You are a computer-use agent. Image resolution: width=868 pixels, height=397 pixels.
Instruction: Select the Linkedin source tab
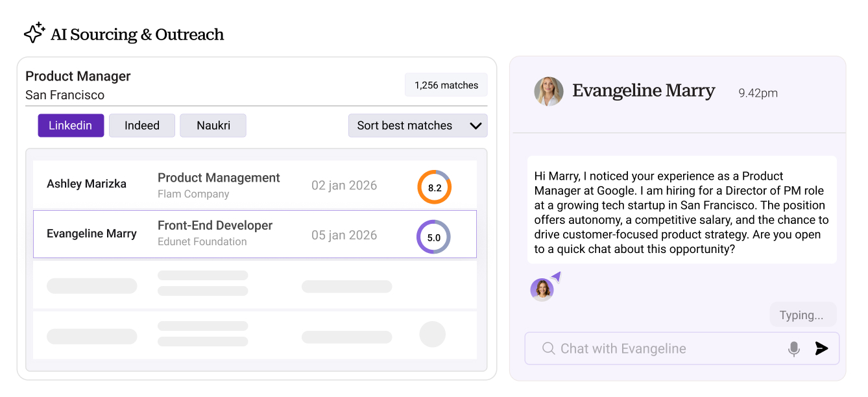point(71,125)
